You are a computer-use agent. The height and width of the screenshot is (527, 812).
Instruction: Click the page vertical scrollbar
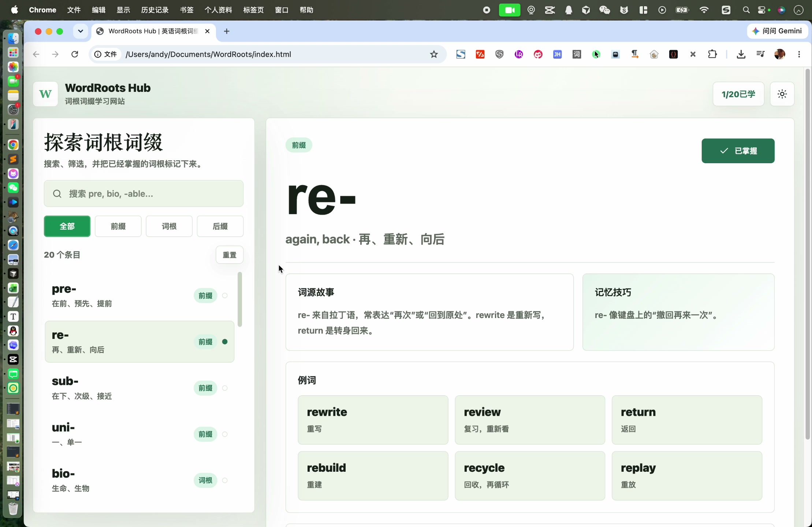(808, 254)
